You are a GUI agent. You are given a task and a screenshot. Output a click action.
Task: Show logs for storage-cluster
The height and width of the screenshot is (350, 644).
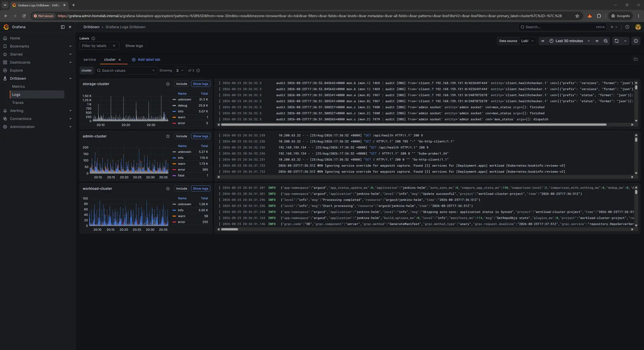coord(200,84)
